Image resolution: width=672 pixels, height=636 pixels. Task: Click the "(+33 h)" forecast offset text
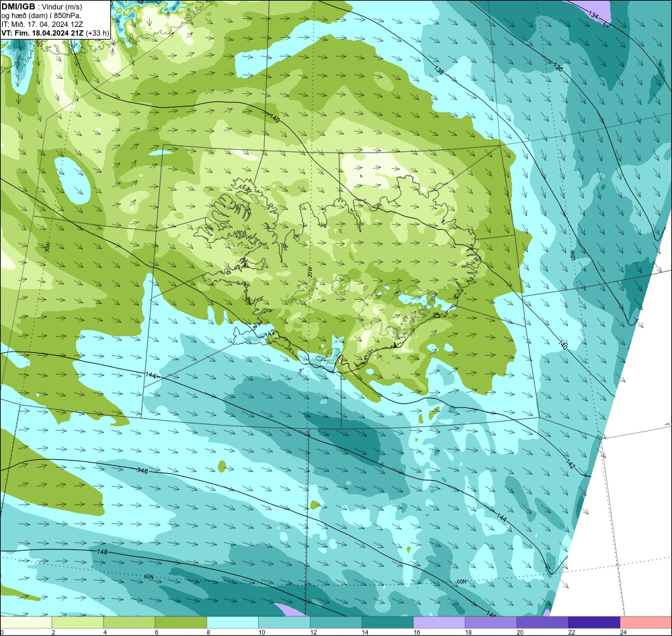tap(97, 33)
